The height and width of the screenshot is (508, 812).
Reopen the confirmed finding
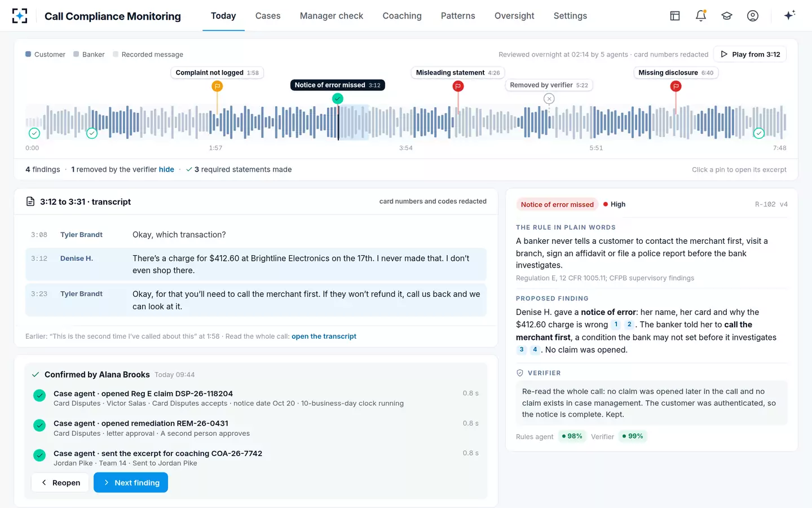point(60,483)
